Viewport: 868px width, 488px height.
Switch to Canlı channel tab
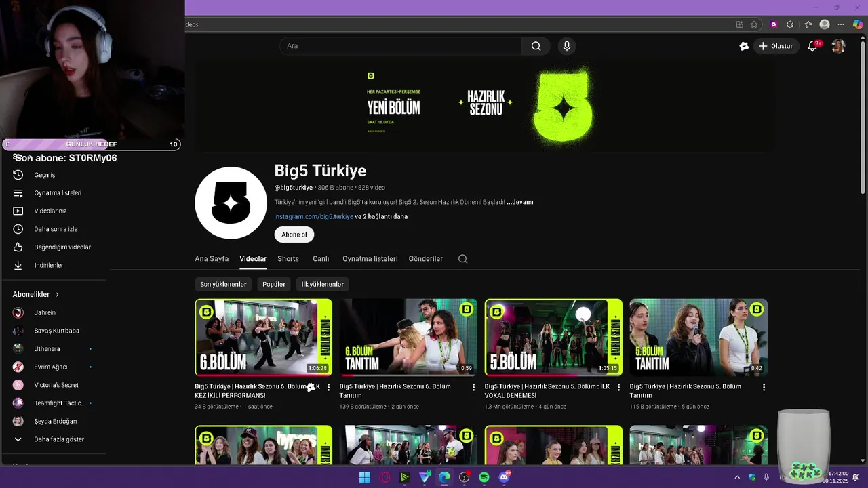[321, 259]
